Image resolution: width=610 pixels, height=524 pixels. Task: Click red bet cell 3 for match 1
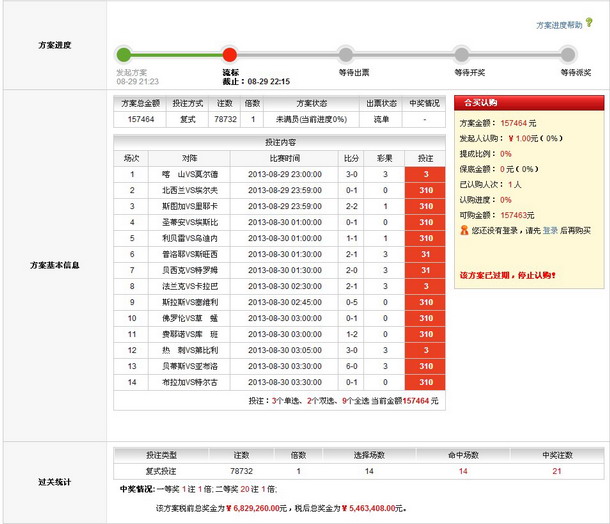[425, 174]
